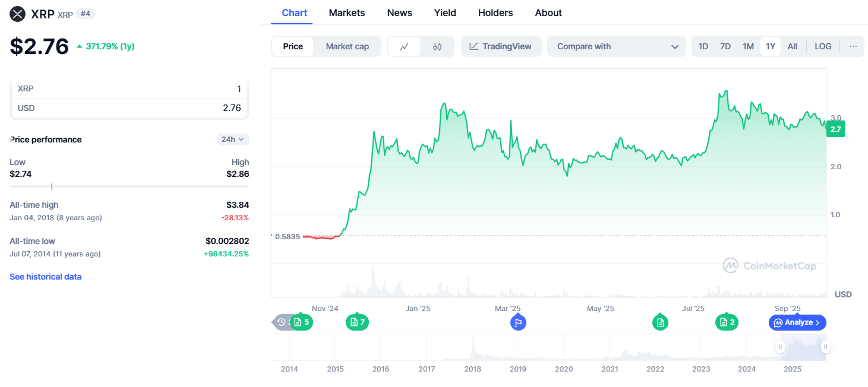Screen dimensions: 868x387
Task: Open the 24h price performance dropdown
Action: 233,139
